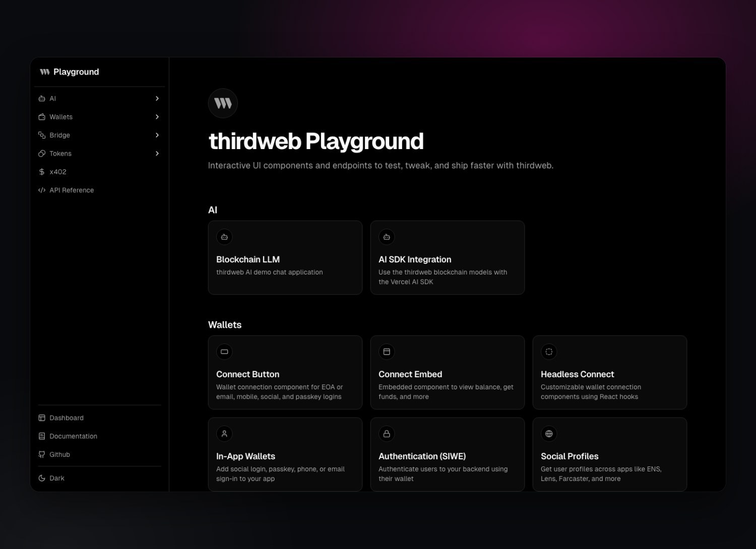Screen dimensions: 756x549
Task: Click the wallet icon beside Wallets in sidebar
Action: coord(42,117)
